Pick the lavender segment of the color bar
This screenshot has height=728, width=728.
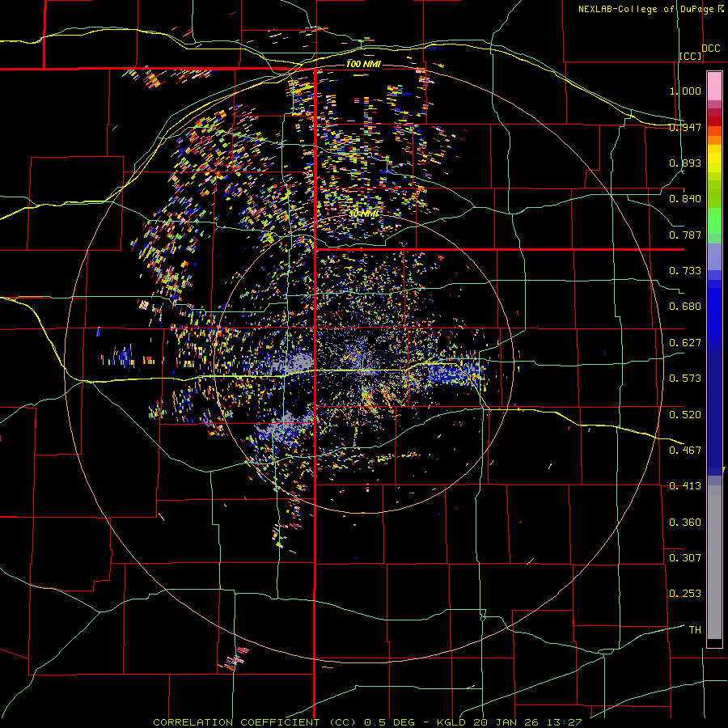coord(714,256)
